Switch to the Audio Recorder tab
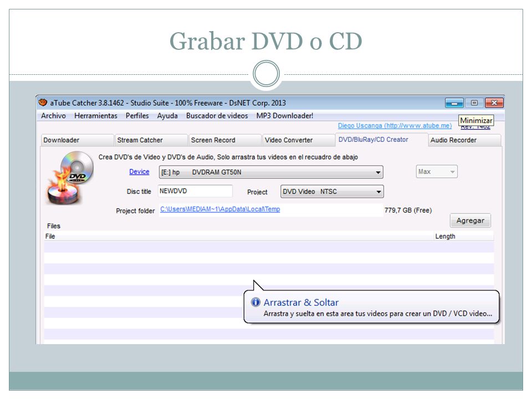Viewport: 532px width, 399px height. (x=464, y=140)
